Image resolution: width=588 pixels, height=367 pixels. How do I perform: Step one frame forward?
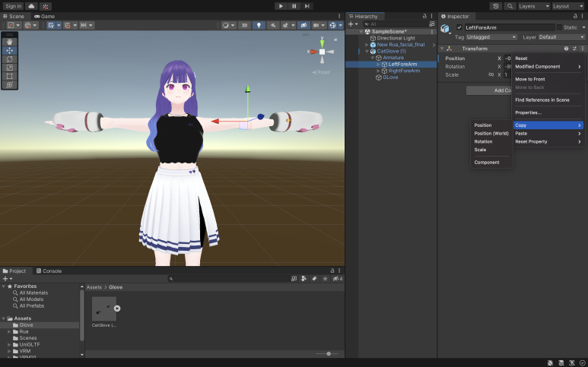tap(307, 6)
